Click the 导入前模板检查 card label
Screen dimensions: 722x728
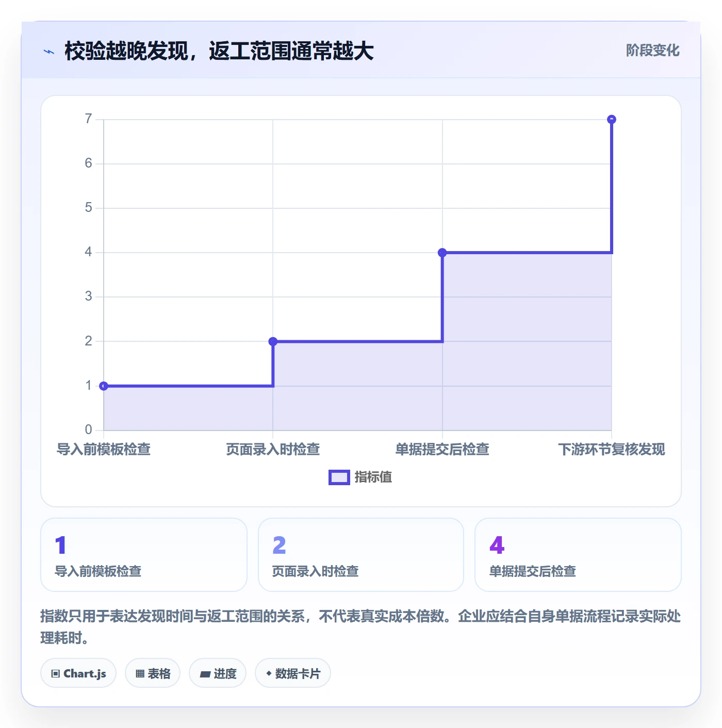(x=98, y=571)
